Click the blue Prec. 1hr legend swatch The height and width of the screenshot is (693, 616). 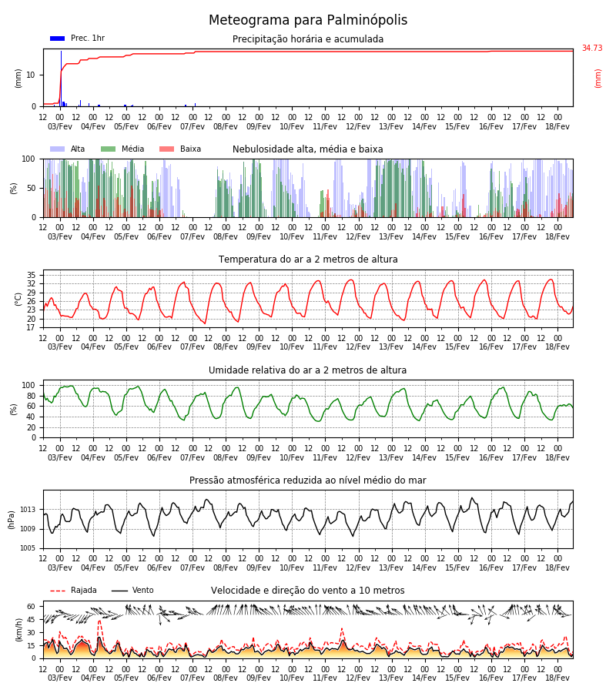click(58, 38)
